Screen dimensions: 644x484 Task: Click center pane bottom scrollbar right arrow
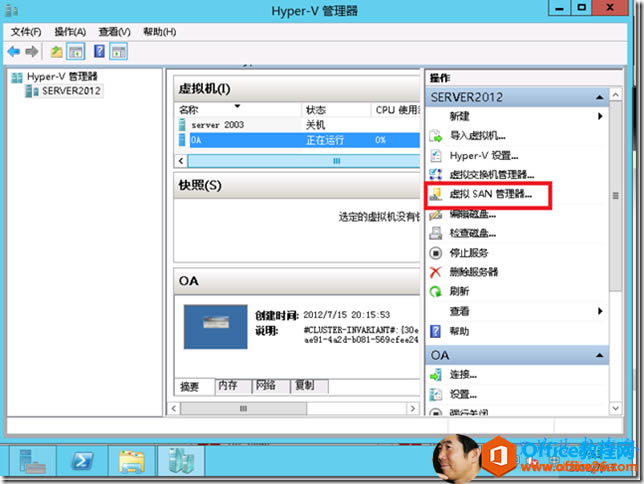[x=412, y=408]
